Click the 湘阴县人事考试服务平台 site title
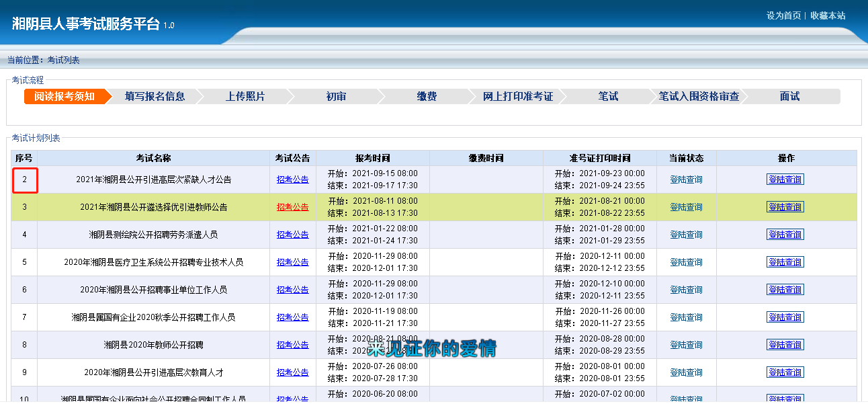Screen dimensions: 868x404 coord(85,24)
